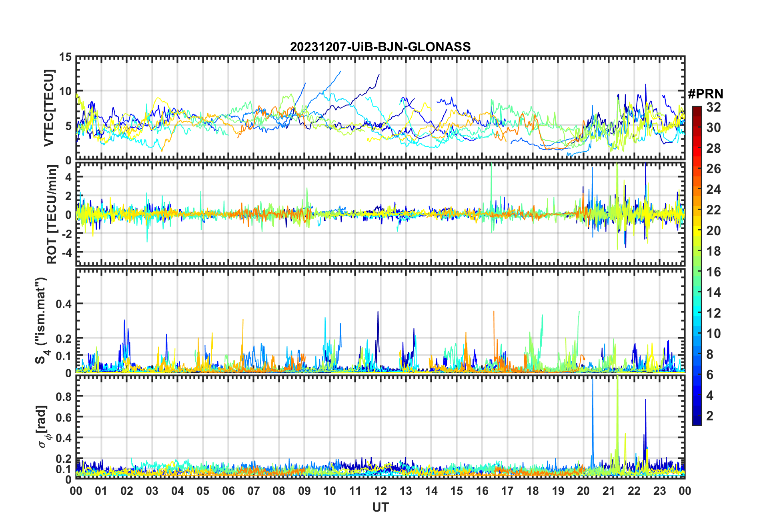The image size is (761, 532).
Task: Click colorbar tick label 26
Action: tap(713, 169)
